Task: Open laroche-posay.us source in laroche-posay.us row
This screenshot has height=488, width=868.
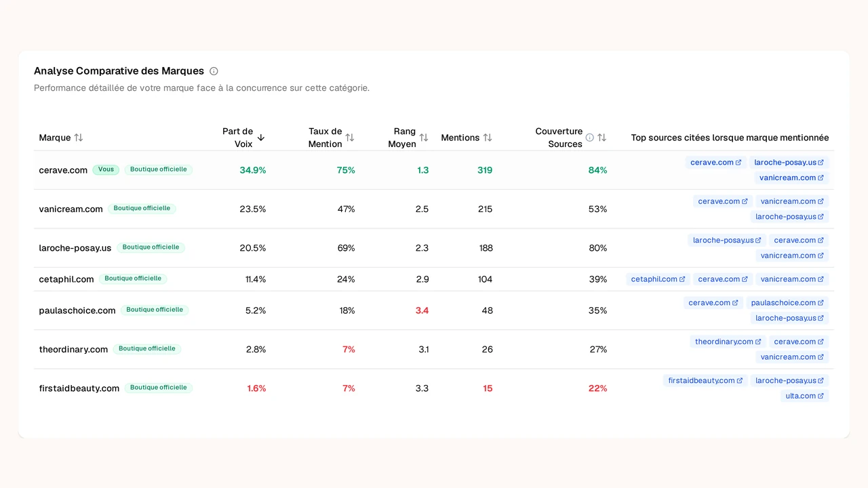Action: [727, 240]
